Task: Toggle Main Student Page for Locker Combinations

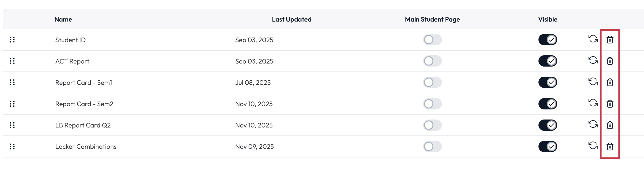Action: click(432, 146)
